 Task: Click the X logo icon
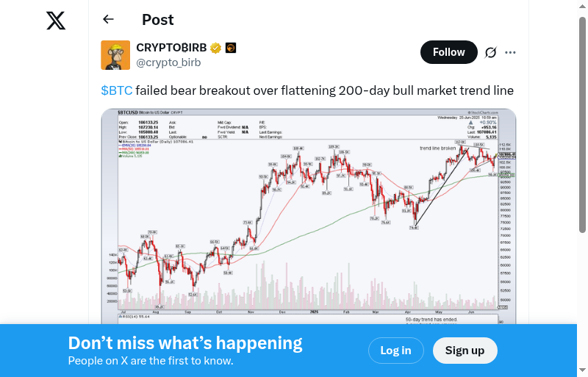click(x=56, y=21)
